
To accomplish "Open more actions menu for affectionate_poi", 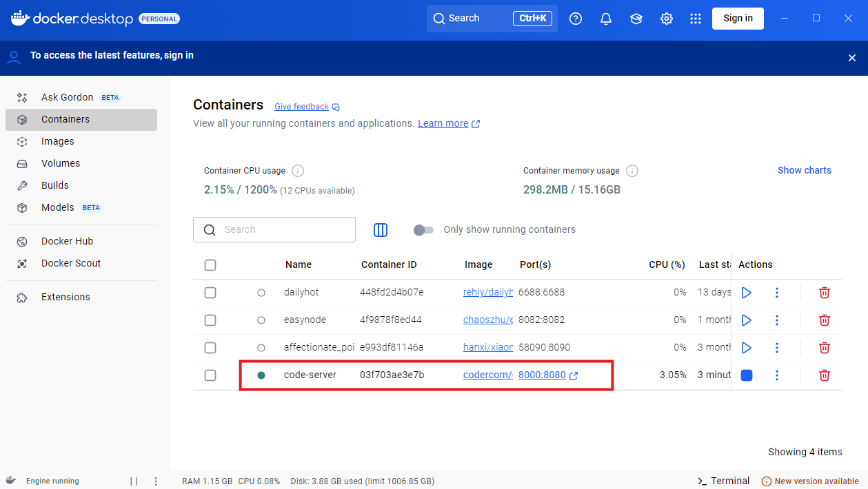I will coord(777,348).
